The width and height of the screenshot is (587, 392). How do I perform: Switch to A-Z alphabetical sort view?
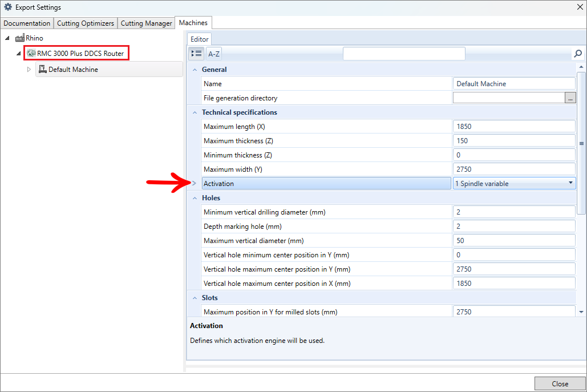214,54
